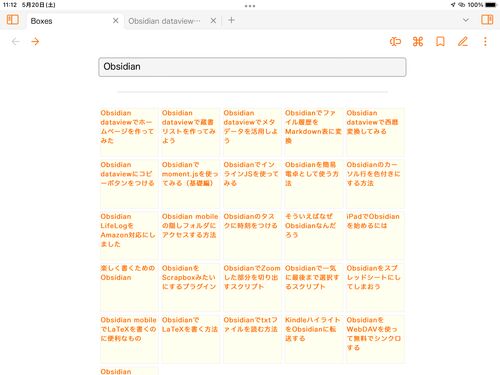This screenshot has width=500, height=375.
Task: Open 'ObsidianをScrapboxみたいにするプラグイン' card
Action: 190,287
